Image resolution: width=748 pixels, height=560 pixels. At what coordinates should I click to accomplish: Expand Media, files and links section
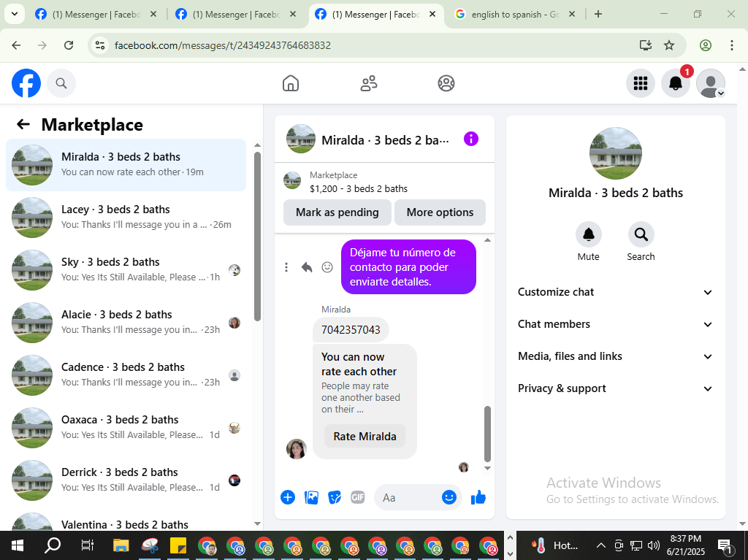pos(615,356)
